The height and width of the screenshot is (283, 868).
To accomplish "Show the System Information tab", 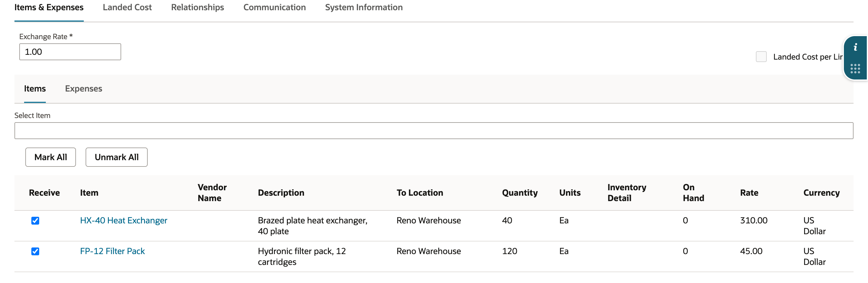I will pos(364,8).
